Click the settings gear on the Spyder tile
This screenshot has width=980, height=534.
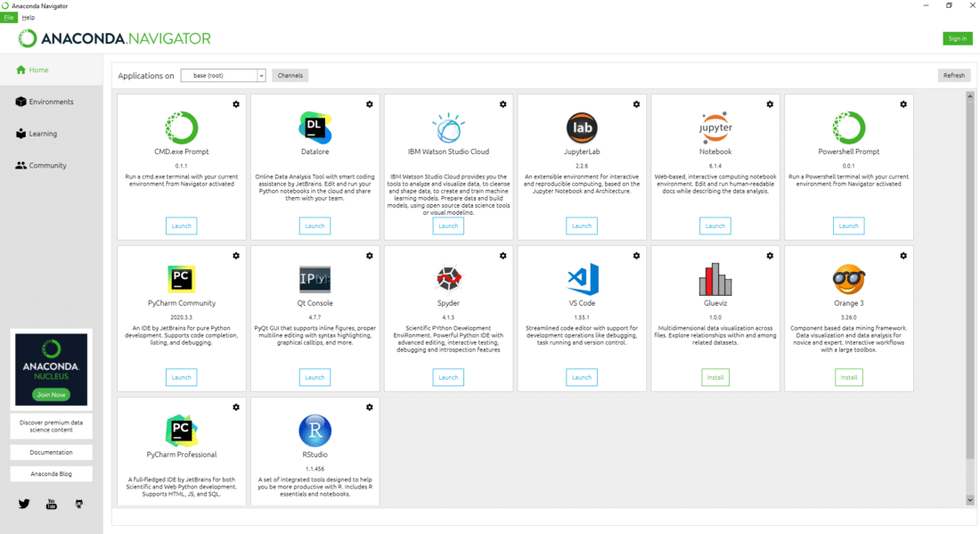click(x=502, y=255)
